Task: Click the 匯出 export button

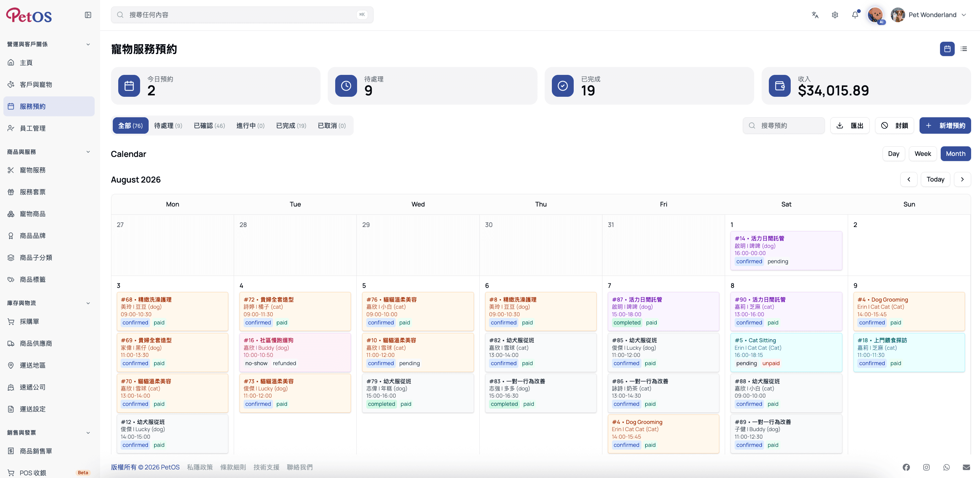Action: (x=849, y=125)
